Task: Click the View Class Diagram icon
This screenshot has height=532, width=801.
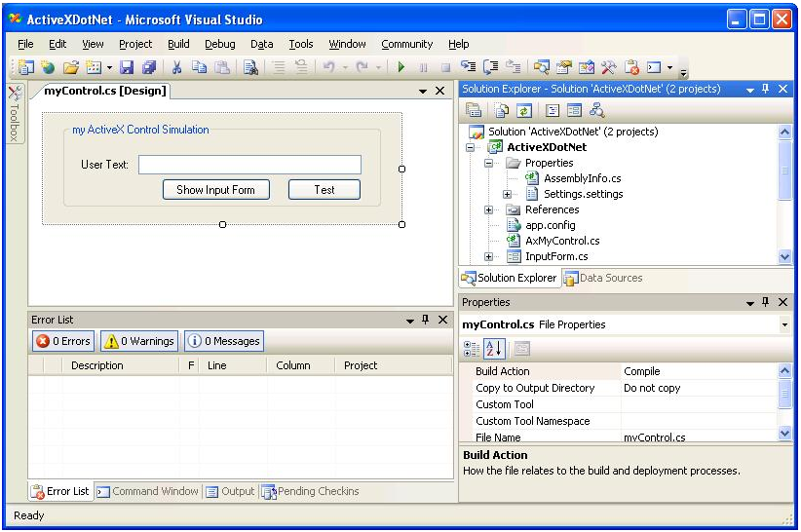Action: coord(596,110)
